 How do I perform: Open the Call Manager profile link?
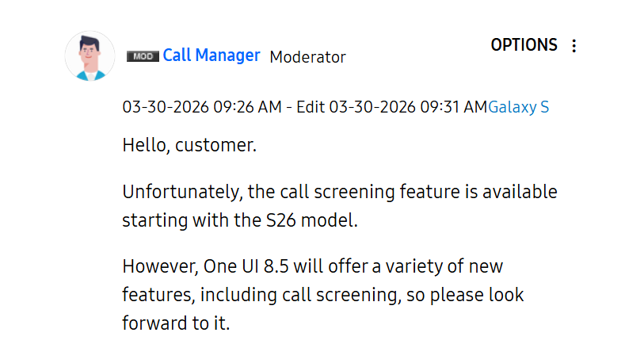211,55
